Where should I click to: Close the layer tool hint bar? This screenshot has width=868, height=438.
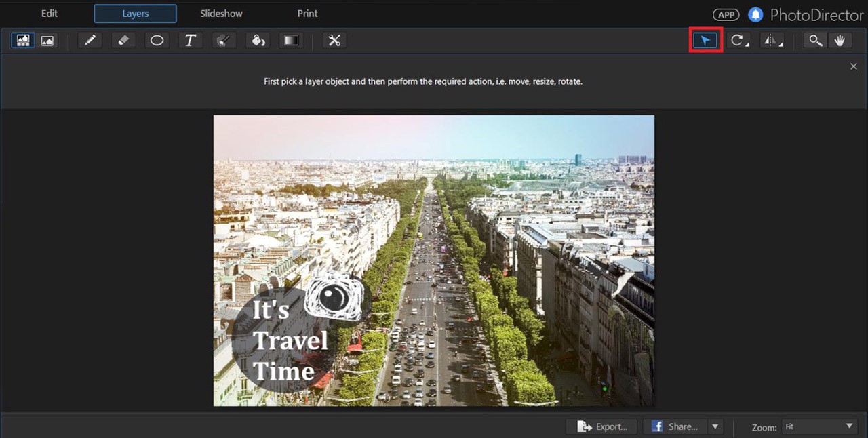(x=854, y=66)
